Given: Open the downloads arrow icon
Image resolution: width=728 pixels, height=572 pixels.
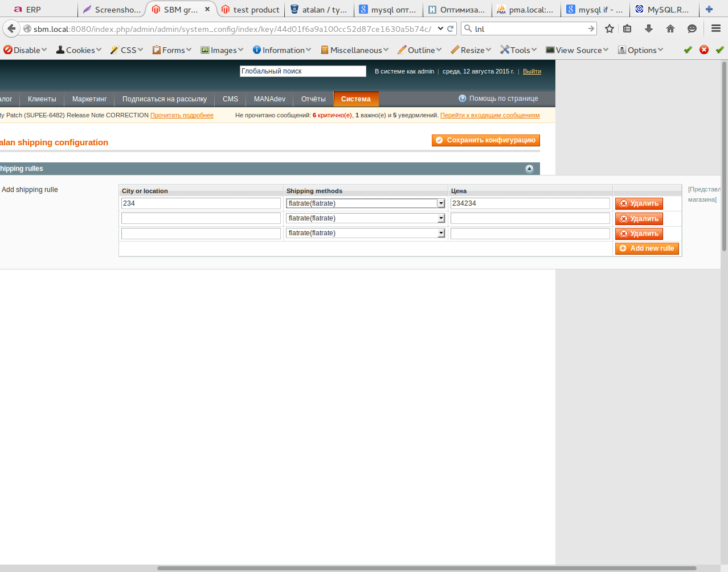Looking at the screenshot, I should 649,28.
